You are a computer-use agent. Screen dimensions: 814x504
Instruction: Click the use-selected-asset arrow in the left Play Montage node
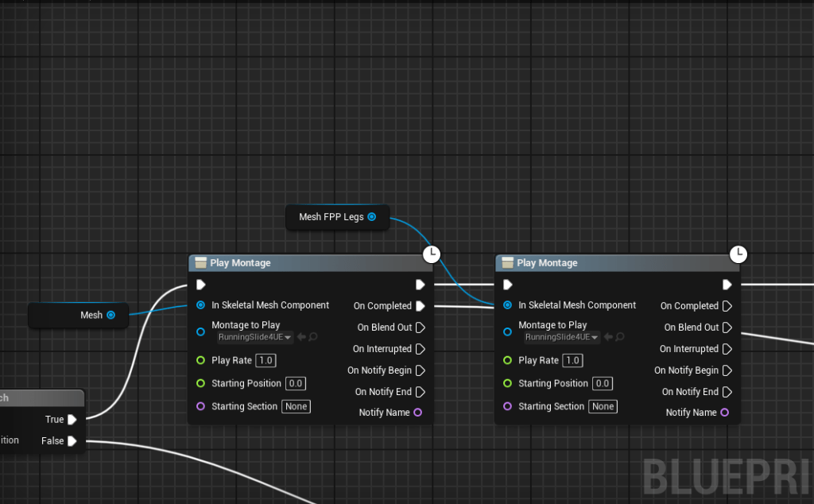coord(302,337)
